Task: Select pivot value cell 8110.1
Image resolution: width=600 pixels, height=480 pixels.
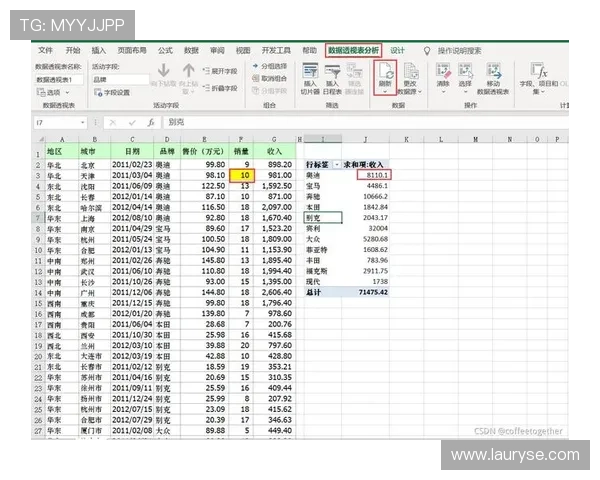Action: click(374, 175)
